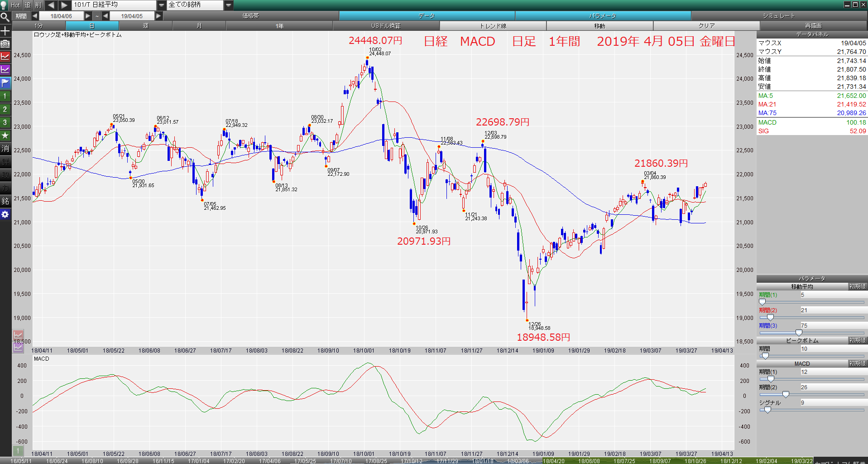Step start date 18/04/06 backward

coord(35,16)
